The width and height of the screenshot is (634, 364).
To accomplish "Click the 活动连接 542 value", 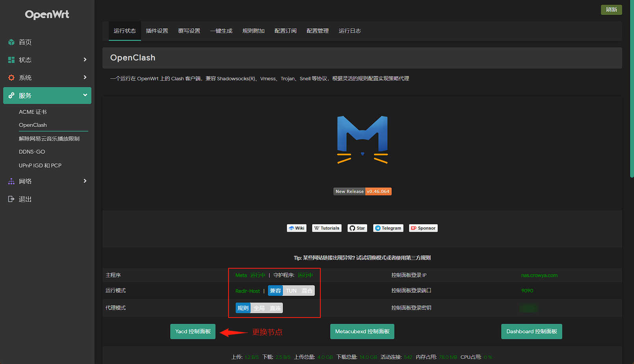I will click(408, 357).
